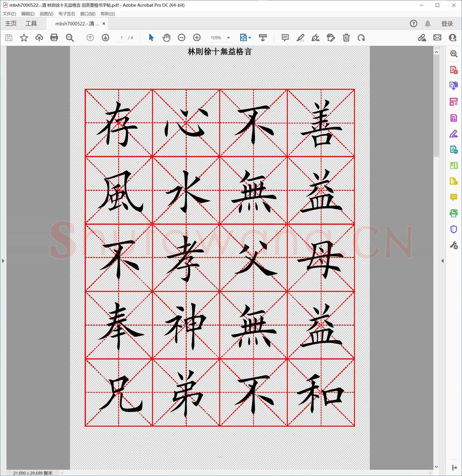
Task: Toggle the selection arrow tool
Action: [x=151, y=38]
